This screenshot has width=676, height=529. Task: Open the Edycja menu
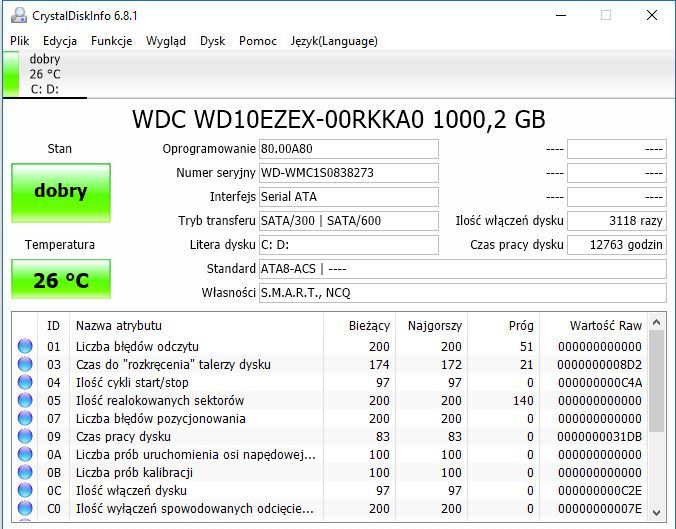click(x=60, y=41)
